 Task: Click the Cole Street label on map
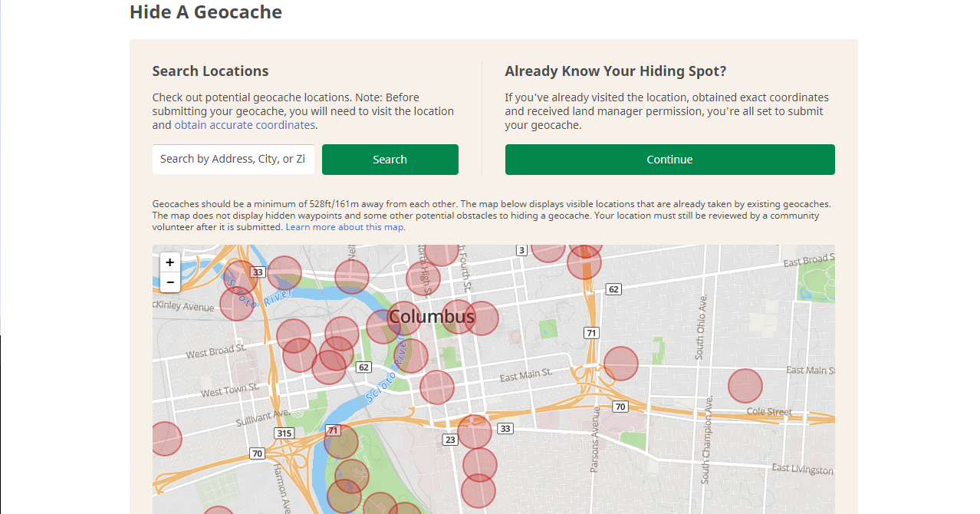point(769,412)
